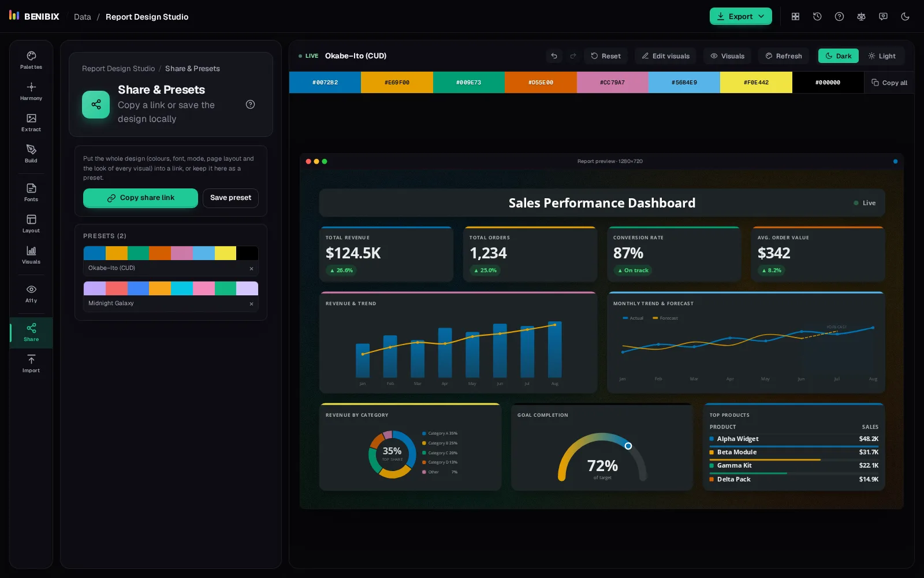The image size is (924, 578).
Task: Open the Fonts sidebar section
Action: point(31,192)
